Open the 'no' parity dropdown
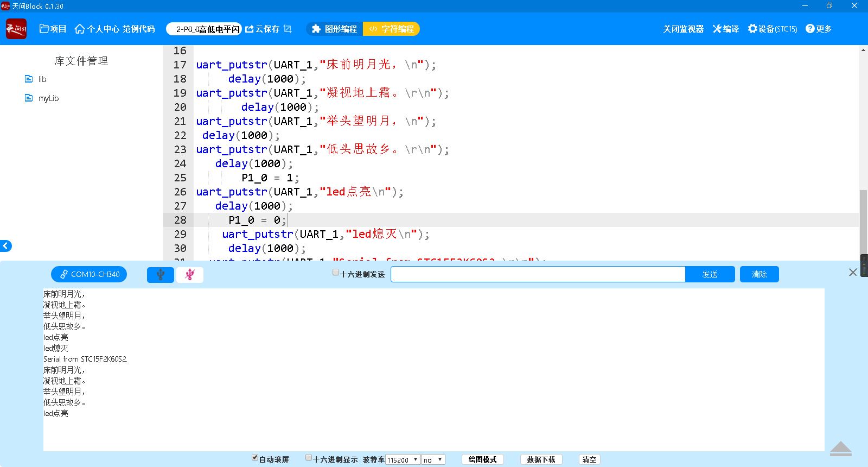The image size is (868, 467). pos(433,460)
